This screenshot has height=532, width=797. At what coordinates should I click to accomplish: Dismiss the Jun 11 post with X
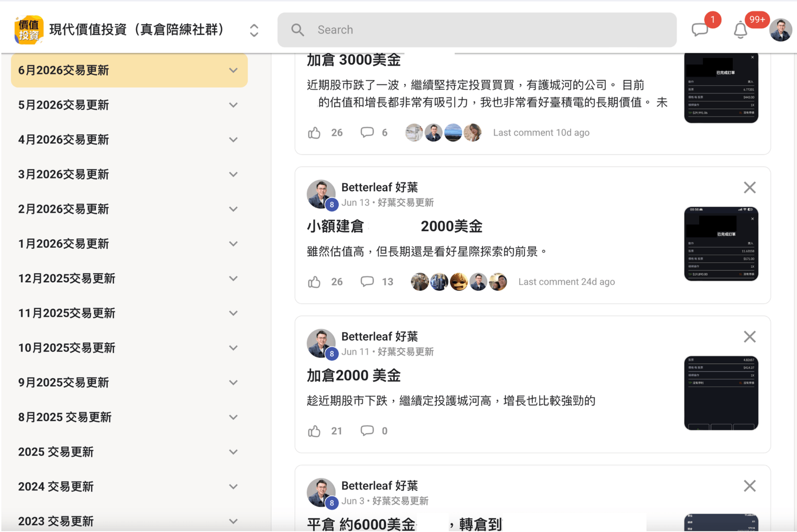(x=750, y=337)
